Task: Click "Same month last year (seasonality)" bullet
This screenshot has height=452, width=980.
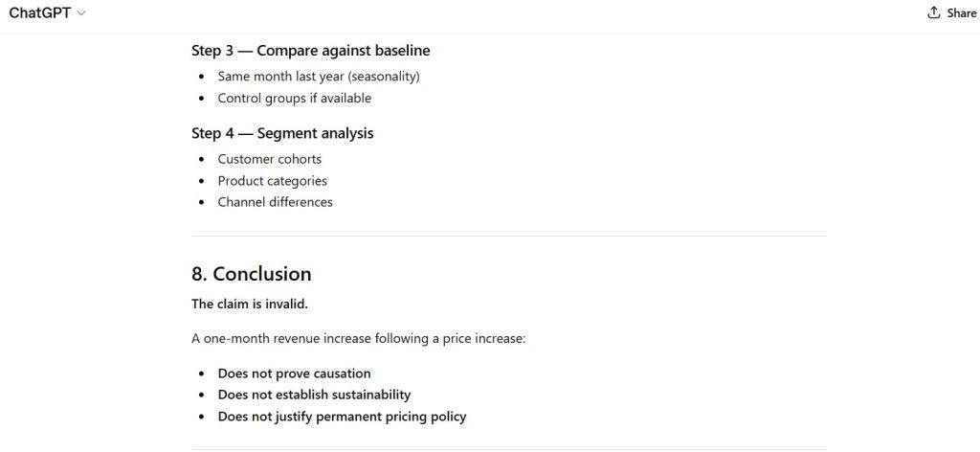Action: [x=319, y=76]
